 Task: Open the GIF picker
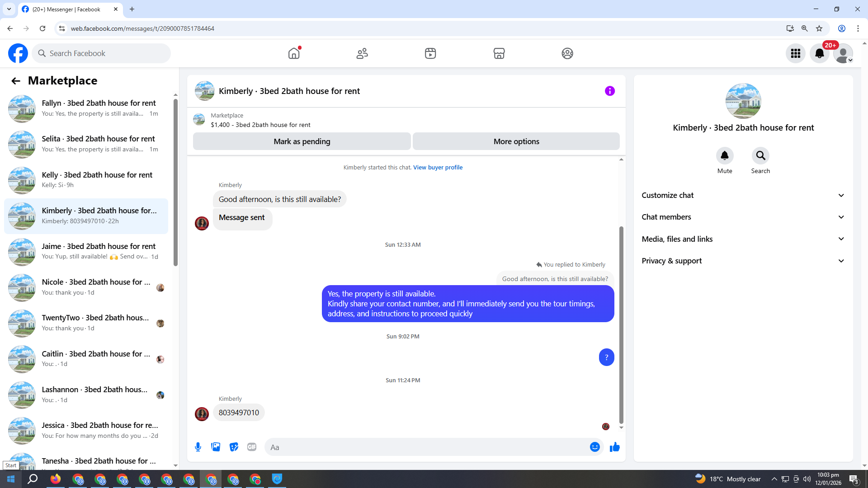click(252, 447)
